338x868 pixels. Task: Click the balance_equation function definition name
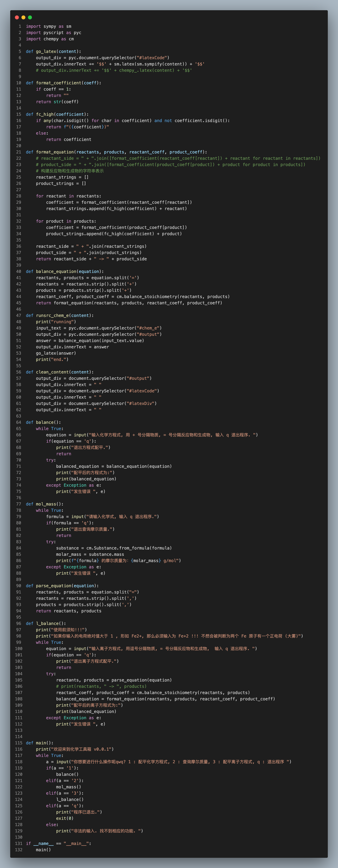56,272
